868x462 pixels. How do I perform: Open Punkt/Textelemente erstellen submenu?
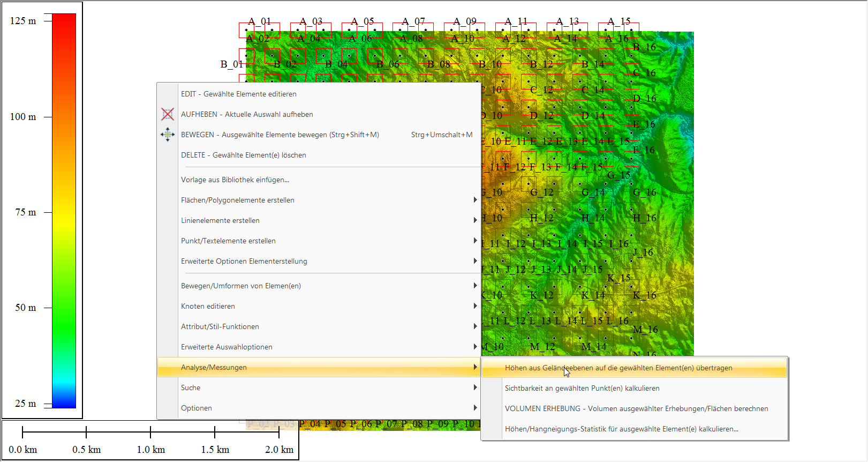pyautogui.click(x=319, y=241)
